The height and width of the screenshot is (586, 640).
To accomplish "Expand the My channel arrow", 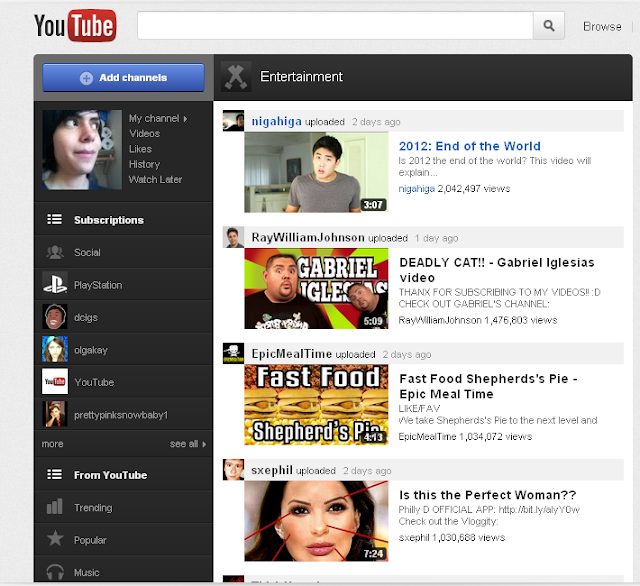I will 185,119.
